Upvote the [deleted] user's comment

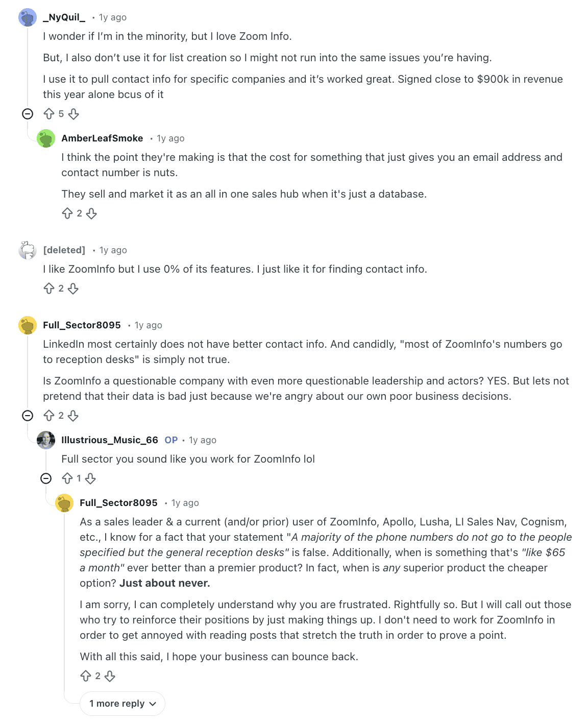point(48,288)
